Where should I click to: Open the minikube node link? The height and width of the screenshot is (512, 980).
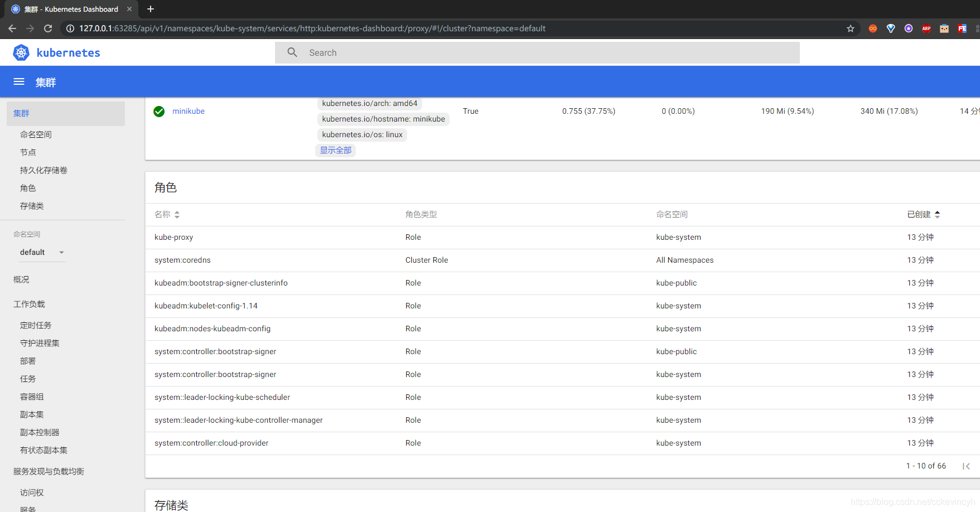(x=189, y=111)
